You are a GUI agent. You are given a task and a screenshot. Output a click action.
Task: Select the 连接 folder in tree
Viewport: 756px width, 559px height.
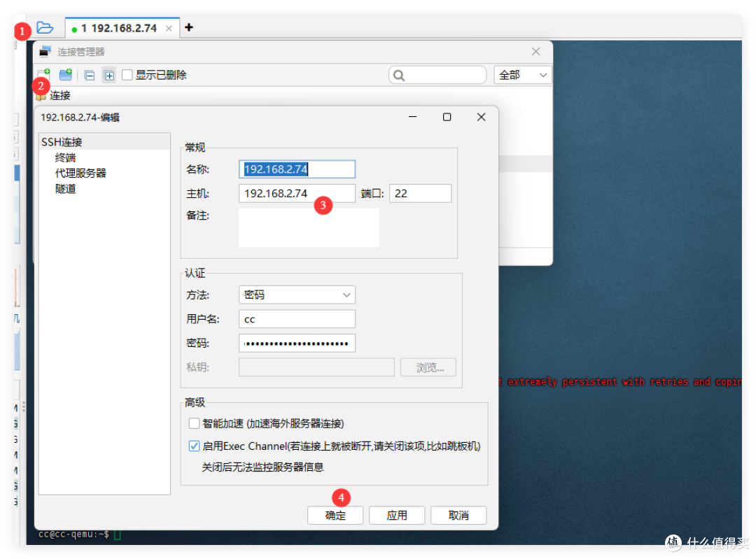coord(59,95)
